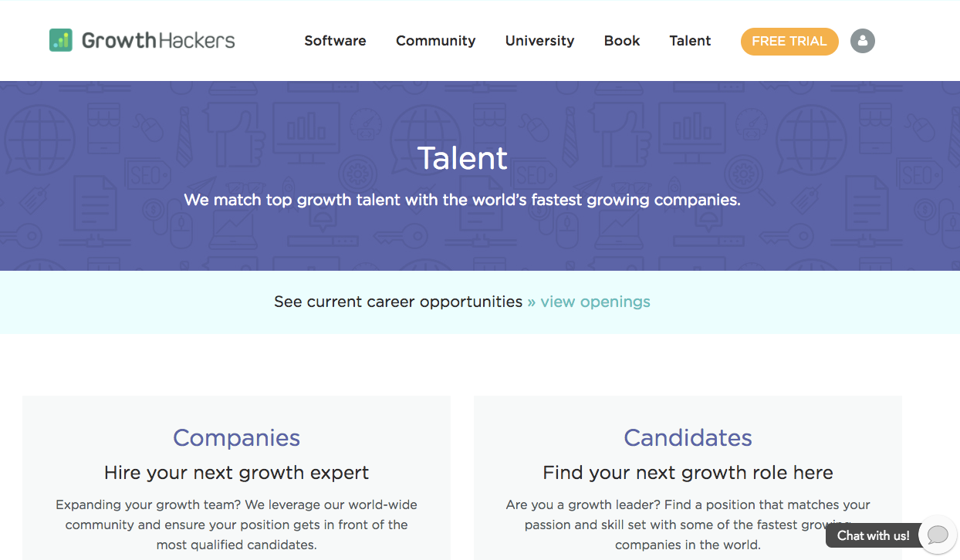Click the Companies card description paragraph
The width and height of the screenshot is (960, 560).
tap(236, 525)
